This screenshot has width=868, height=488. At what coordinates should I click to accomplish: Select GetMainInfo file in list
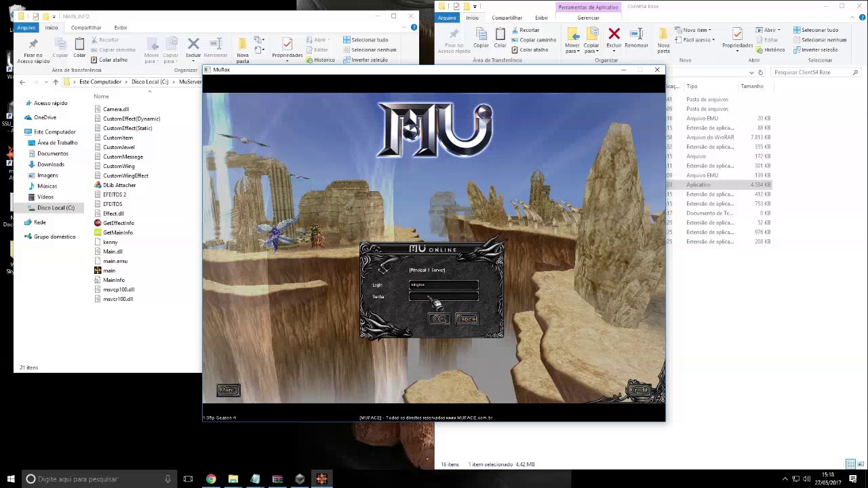click(x=118, y=232)
